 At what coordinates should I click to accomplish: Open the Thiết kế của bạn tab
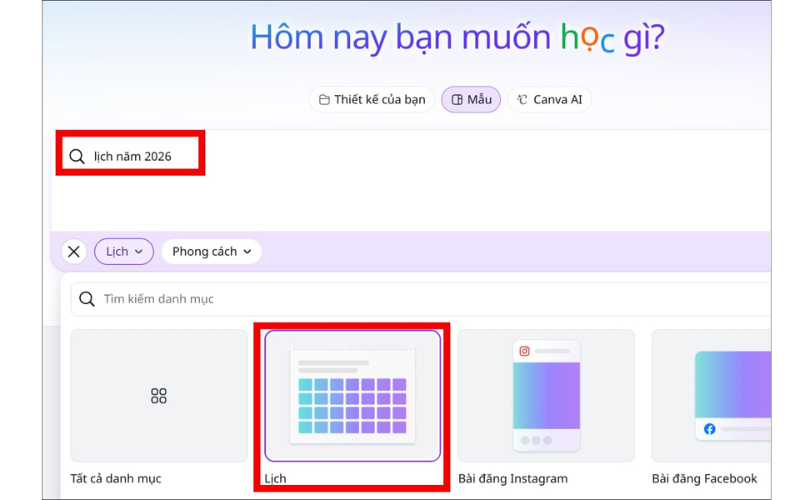coord(371,99)
